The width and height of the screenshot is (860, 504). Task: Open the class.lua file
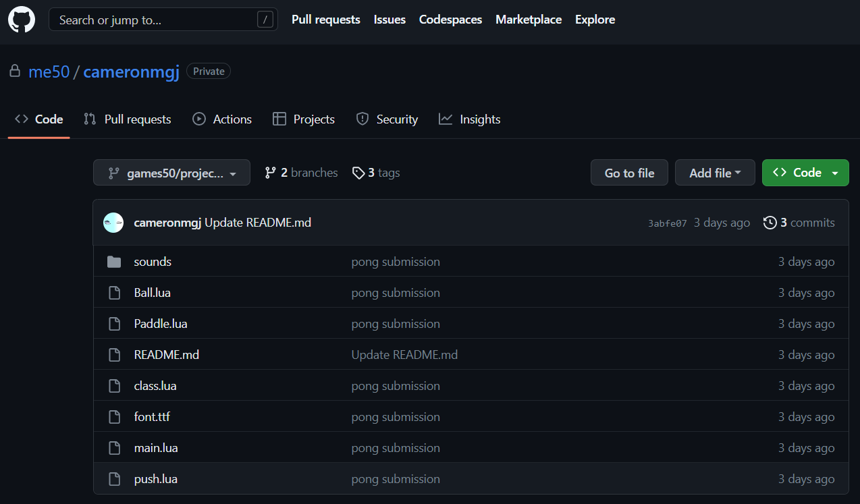pyautogui.click(x=155, y=386)
